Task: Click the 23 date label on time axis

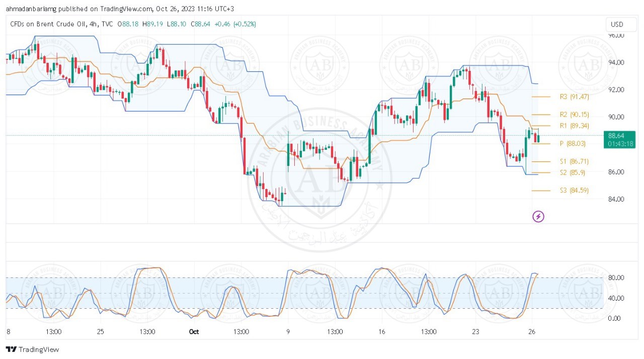Action: (x=476, y=332)
